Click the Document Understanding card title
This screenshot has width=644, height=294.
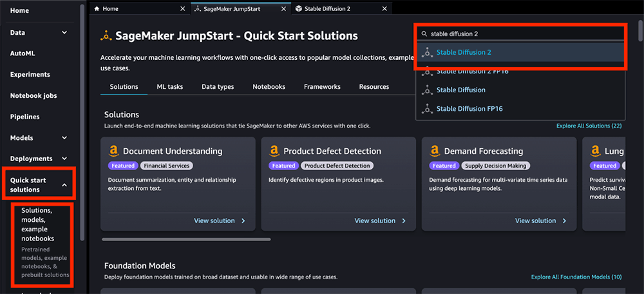pyautogui.click(x=173, y=152)
